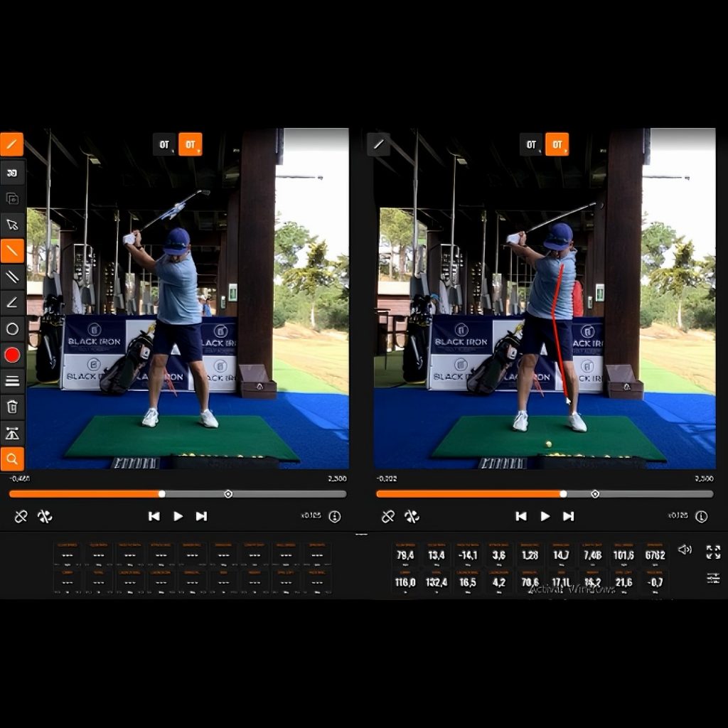The height and width of the screenshot is (728, 728).
Task: Open the dark OT dropdown in left video
Action: (164, 144)
